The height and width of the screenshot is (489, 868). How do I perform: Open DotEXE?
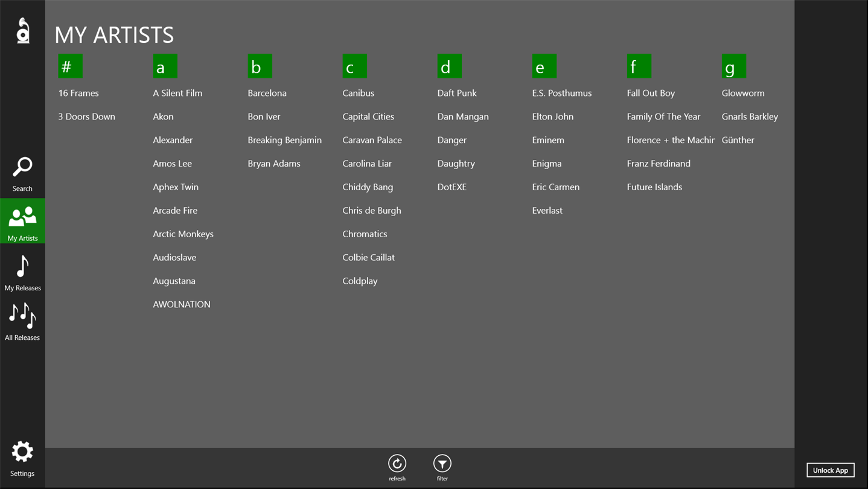pyautogui.click(x=452, y=187)
